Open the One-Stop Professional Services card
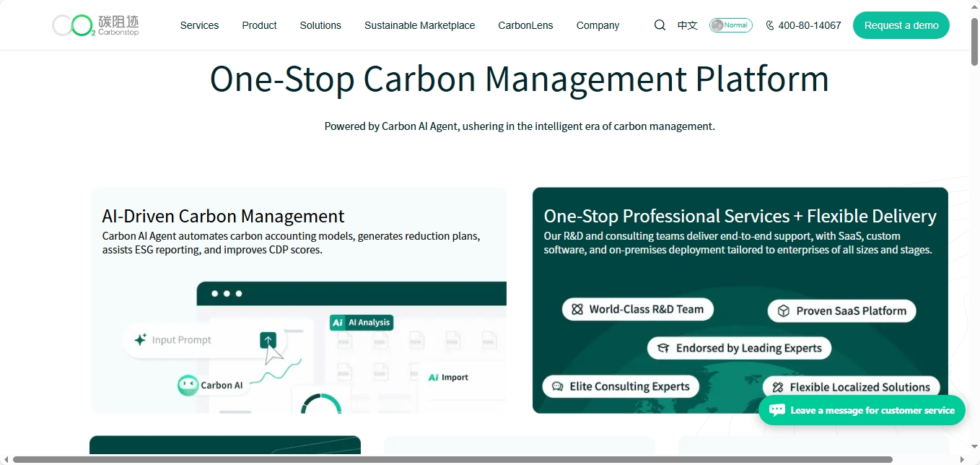Image resolution: width=980 pixels, height=465 pixels. [x=740, y=300]
